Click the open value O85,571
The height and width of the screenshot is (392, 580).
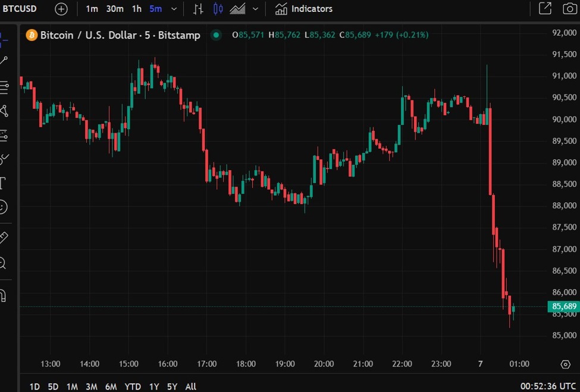[248, 35]
